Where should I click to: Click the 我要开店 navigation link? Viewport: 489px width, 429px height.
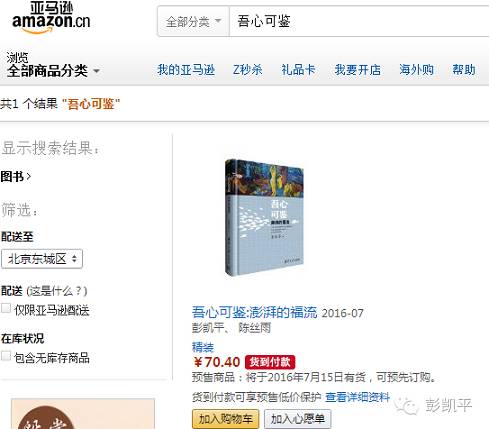[x=358, y=70]
